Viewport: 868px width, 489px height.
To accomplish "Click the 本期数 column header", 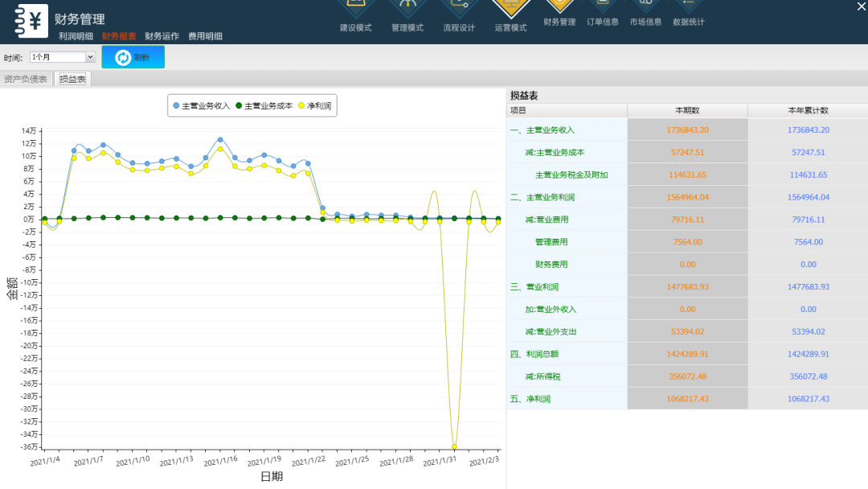I will (x=687, y=110).
